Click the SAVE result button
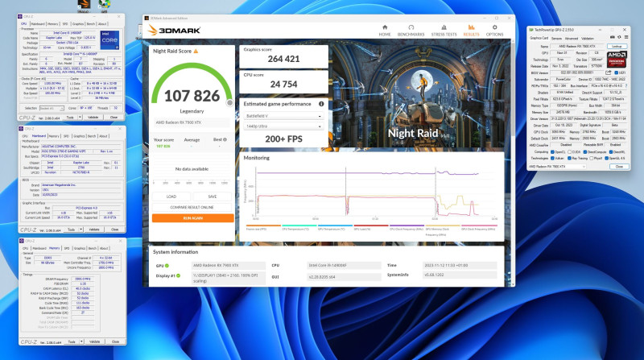The image size is (644, 360). pyautogui.click(x=213, y=197)
